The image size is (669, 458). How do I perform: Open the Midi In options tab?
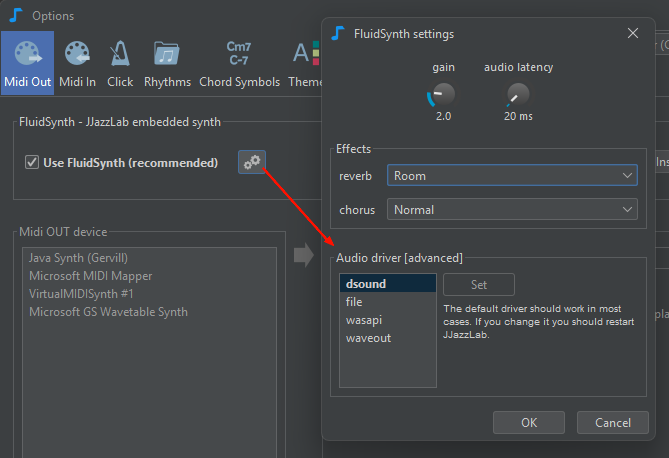[x=76, y=62]
